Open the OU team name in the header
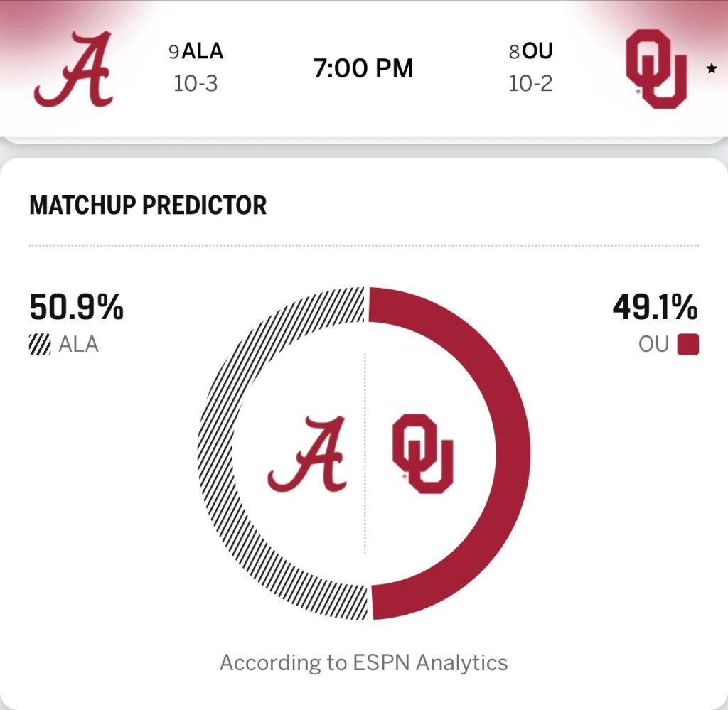This screenshot has width=728, height=710. (537, 51)
